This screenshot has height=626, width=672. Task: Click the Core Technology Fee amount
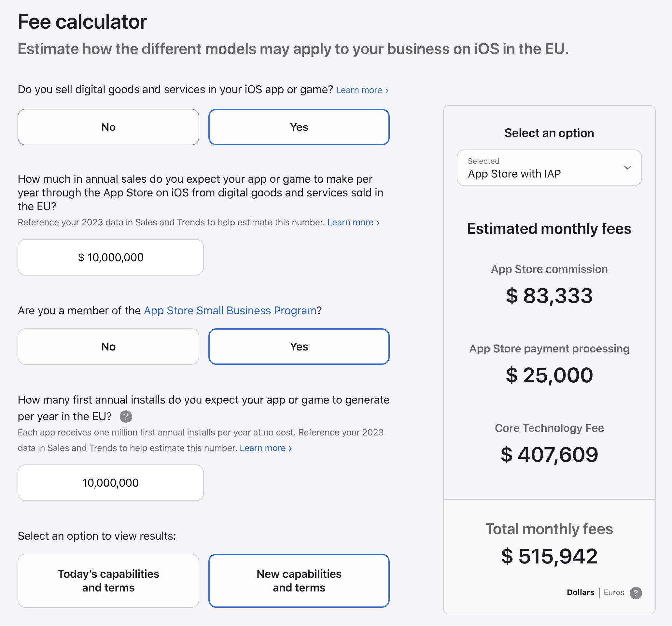[x=549, y=455]
